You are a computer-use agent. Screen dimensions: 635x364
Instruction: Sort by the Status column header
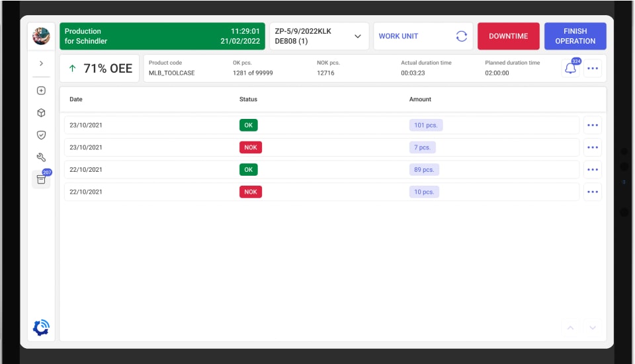click(248, 99)
